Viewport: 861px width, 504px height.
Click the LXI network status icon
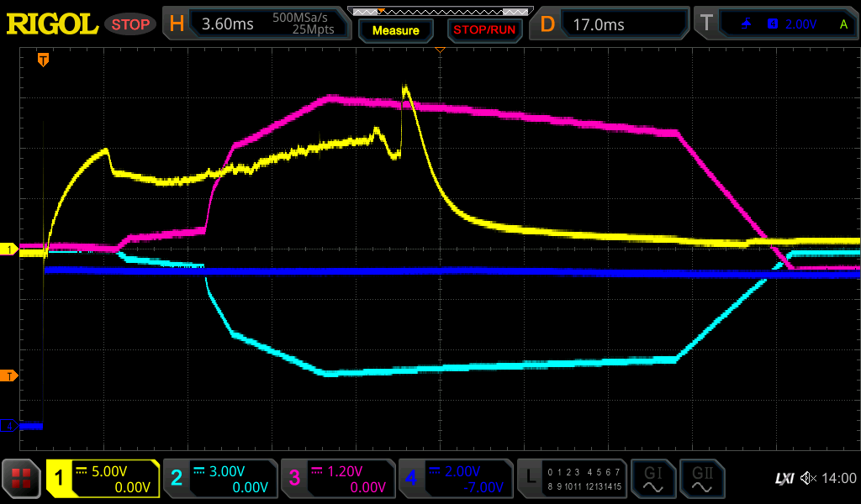click(x=784, y=479)
